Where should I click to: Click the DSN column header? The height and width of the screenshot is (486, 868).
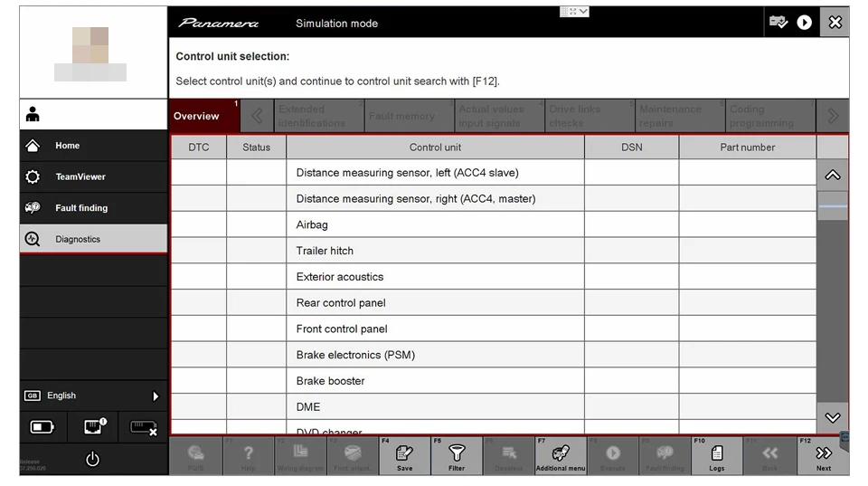[632, 148]
